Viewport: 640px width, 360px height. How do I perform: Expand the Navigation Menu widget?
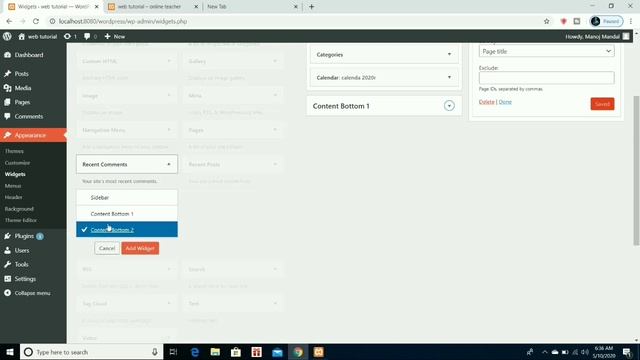pos(169,130)
